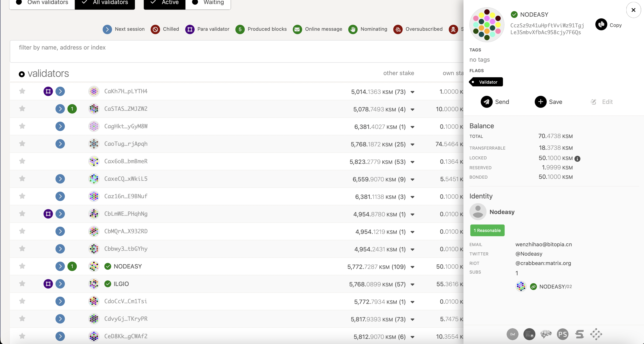Image resolution: width=644 pixels, height=344 pixels.
Task: Click the NODEASY account identicon in sidebar
Action: [x=487, y=25]
